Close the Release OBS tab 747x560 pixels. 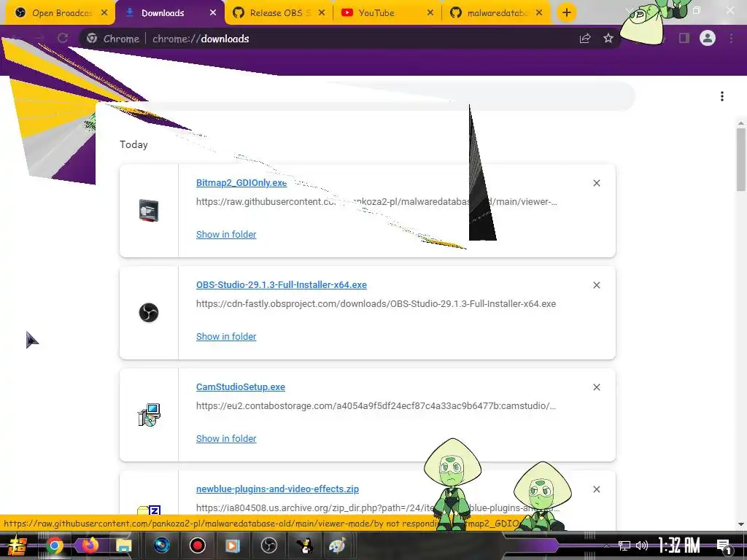coord(322,13)
